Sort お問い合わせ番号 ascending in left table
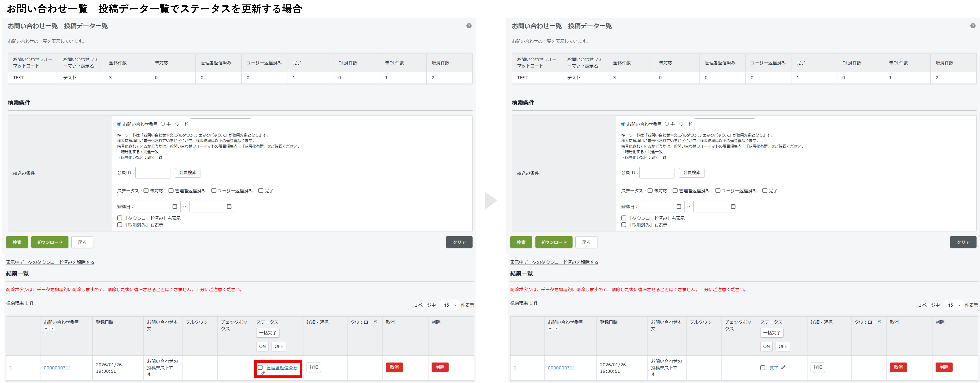The image size is (980, 383). click(46, 328)
